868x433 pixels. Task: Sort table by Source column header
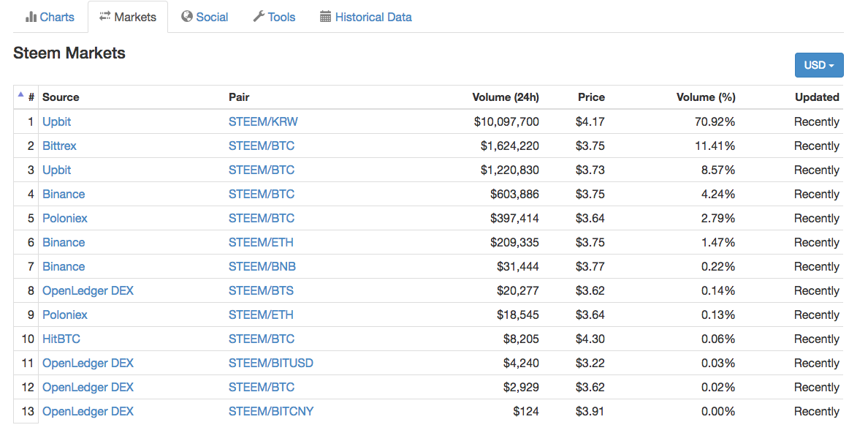pyautogui.click(x=61, y=97)
